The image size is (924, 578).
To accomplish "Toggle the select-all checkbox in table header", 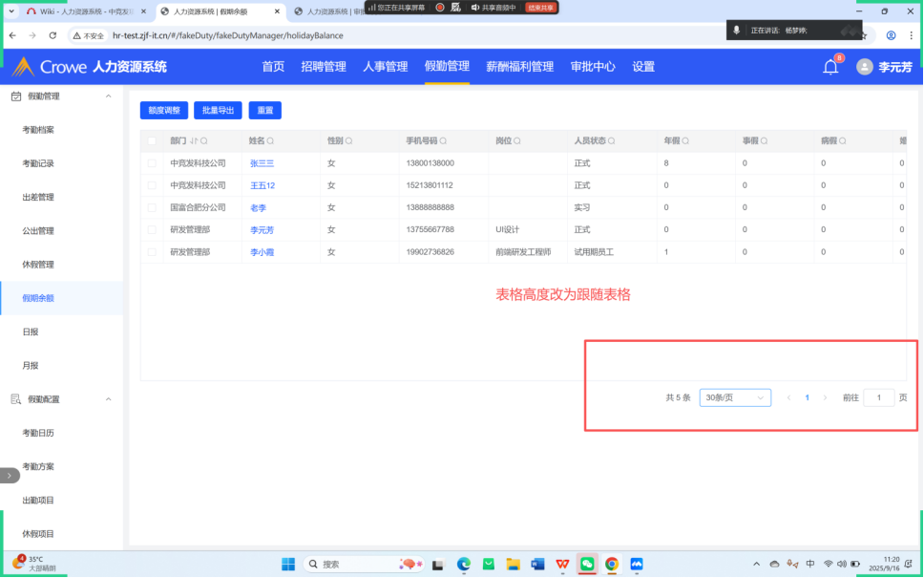I will [x=152, y=140].
